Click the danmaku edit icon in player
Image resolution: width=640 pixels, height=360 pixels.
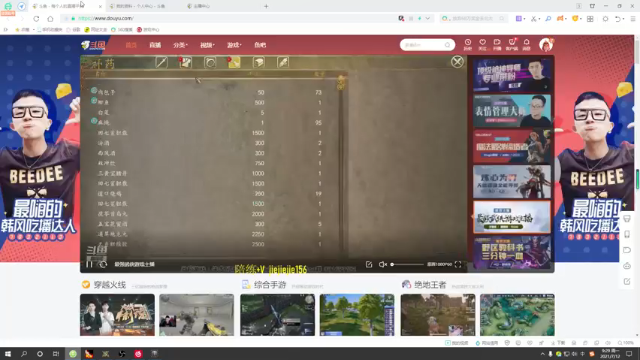point(369,264)
